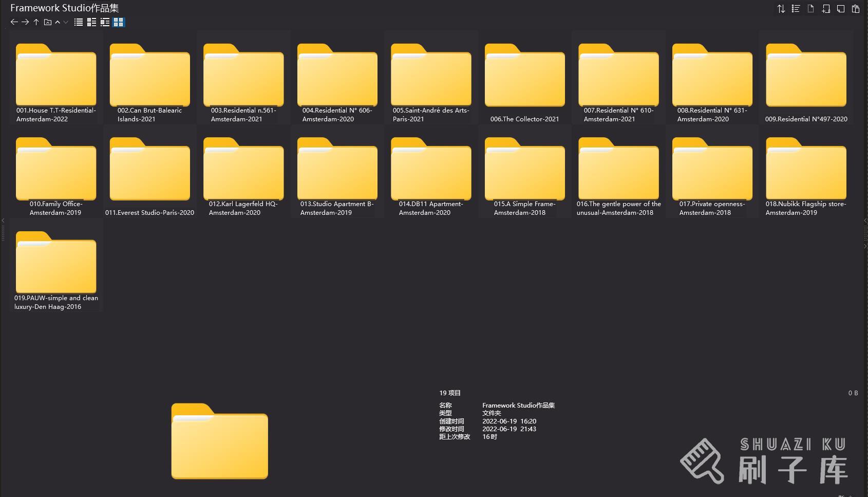Image resolution: width=868 pixels, height=497 pixels.
Task: Select the new file icon on the toolbar
Action: coord(810,9)
